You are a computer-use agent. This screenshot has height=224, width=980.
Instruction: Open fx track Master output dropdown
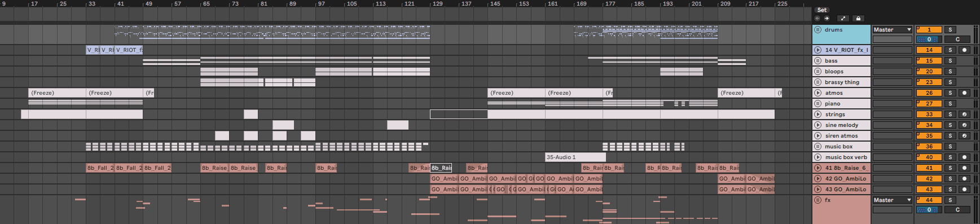893,200
